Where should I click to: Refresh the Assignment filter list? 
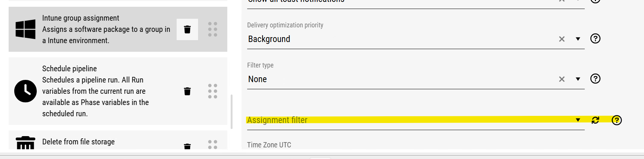pyautogui.click(x=595, y=120)
